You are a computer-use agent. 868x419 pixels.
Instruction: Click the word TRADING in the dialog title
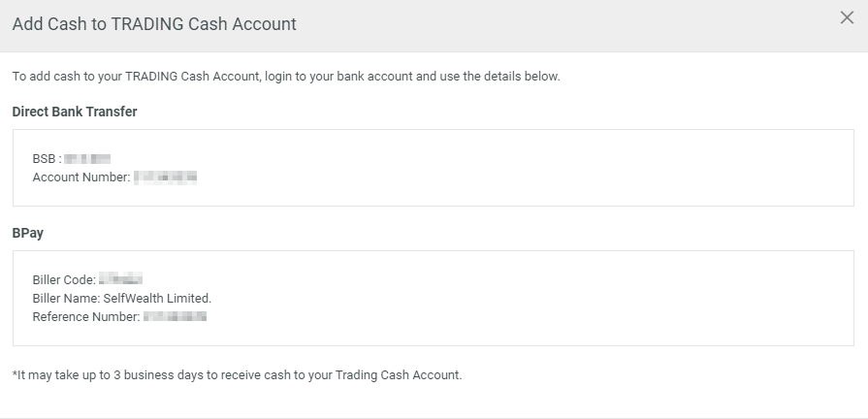pyautogui.click(x=147, y=24)
